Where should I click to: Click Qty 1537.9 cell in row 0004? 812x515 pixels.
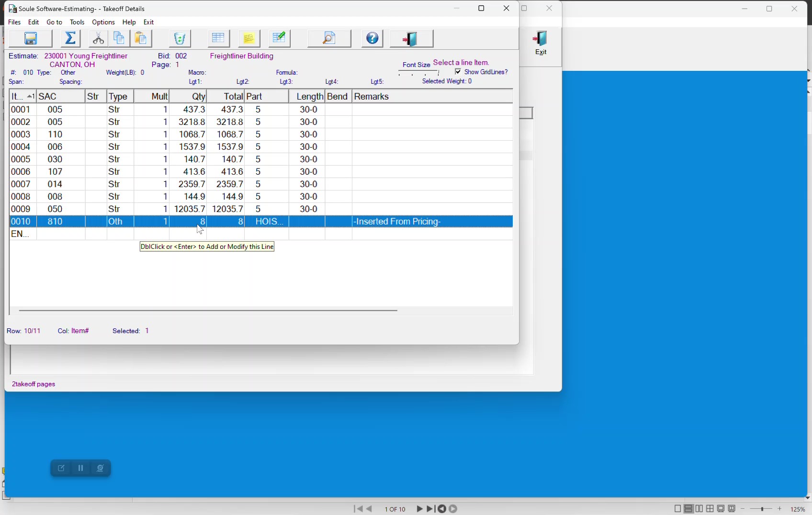188,147
